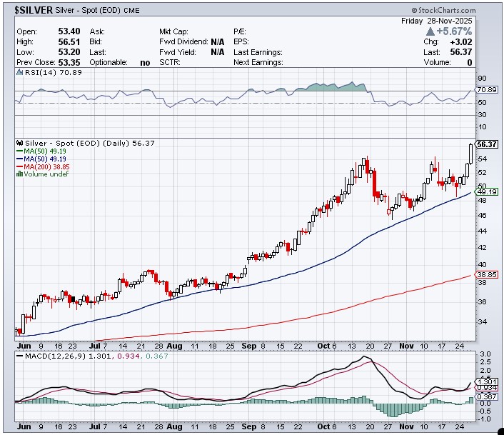
Task: Click the blue MA(50) line legend marker
Action: click(19, 159)
